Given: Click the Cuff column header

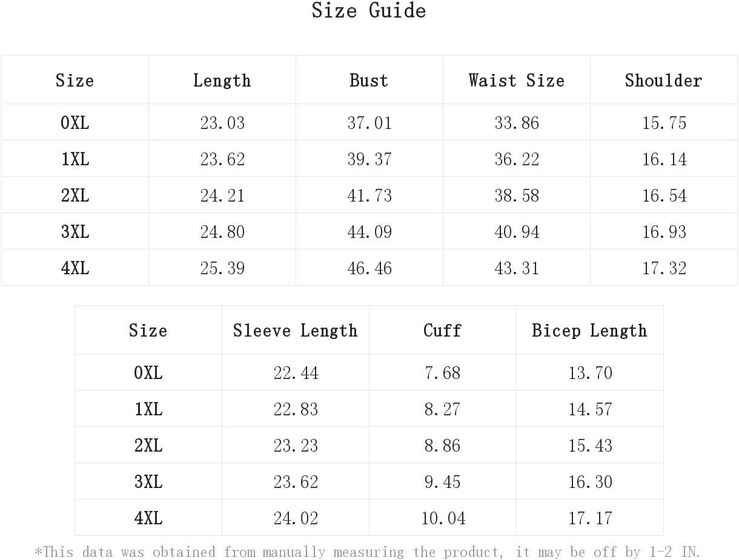Looking at the screenshot, I should coord(442,331).
